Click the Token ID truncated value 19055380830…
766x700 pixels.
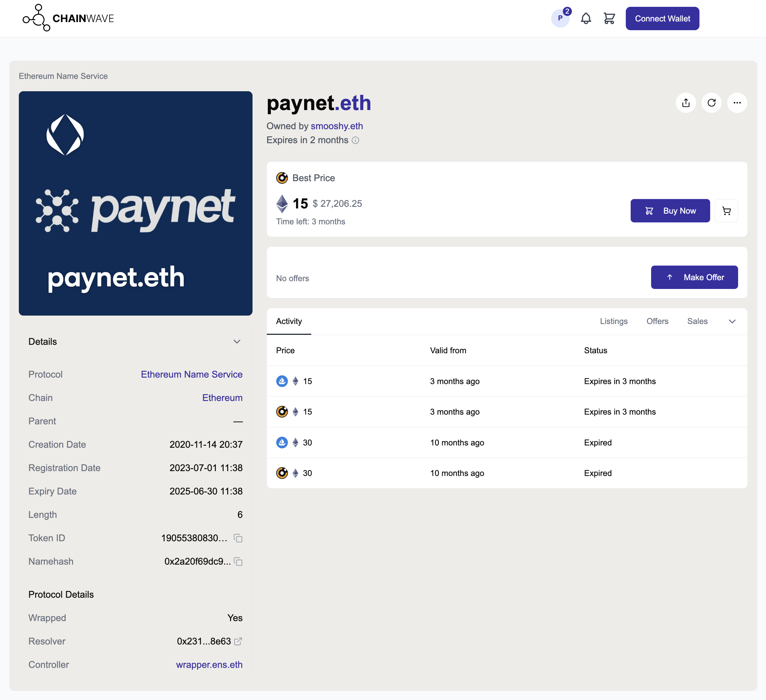point(194,538)
